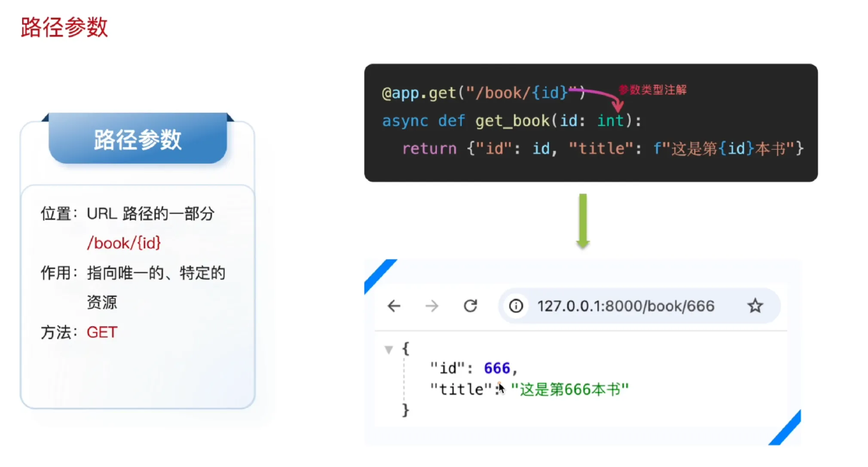Click the browser back arrow icon

[394, 306]
